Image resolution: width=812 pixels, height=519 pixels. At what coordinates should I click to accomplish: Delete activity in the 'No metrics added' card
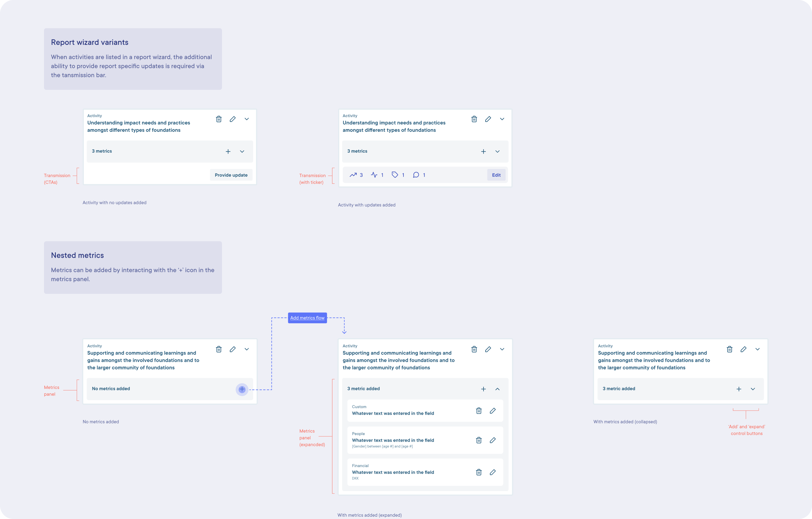pos(219,349)
